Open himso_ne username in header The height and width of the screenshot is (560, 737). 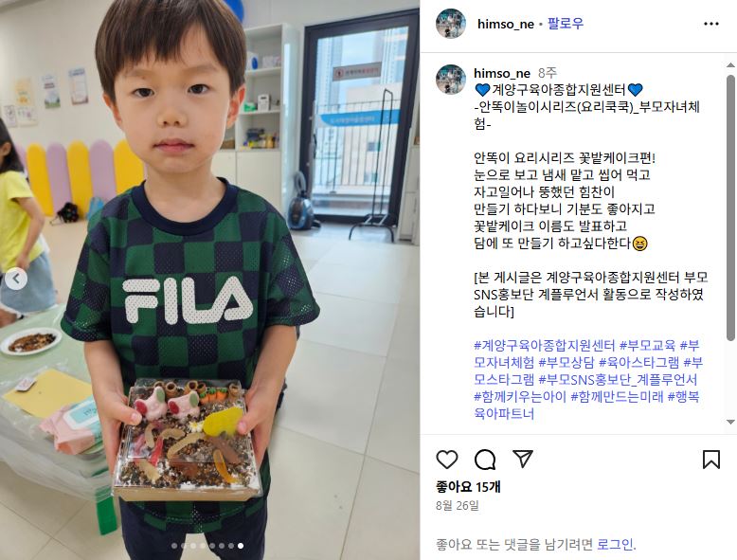tap(505, 24)
